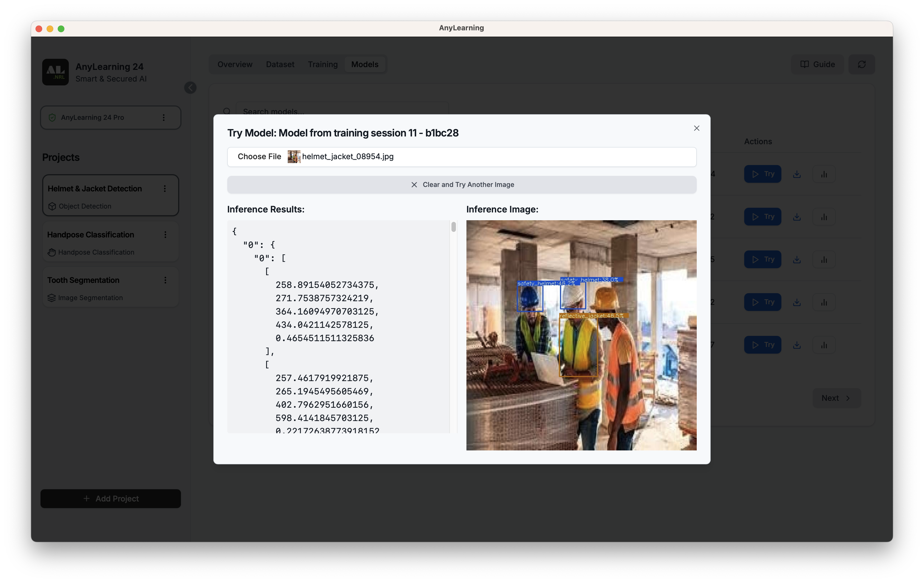Close the Try Model dialog

[x=696, y=128]
